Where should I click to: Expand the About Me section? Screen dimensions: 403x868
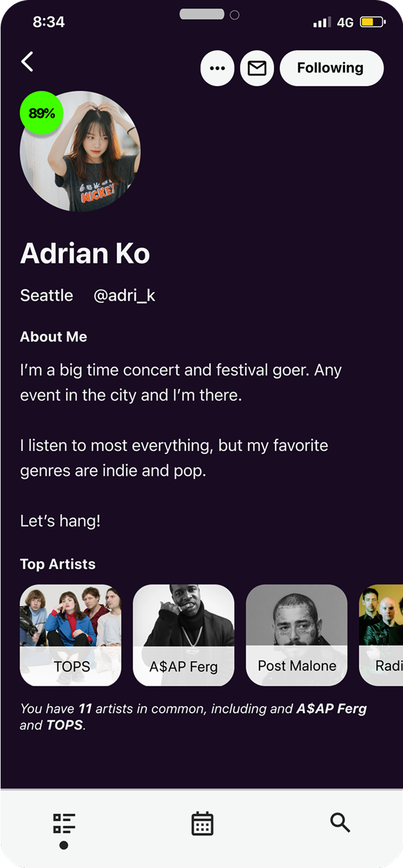(x=54, y=337)
